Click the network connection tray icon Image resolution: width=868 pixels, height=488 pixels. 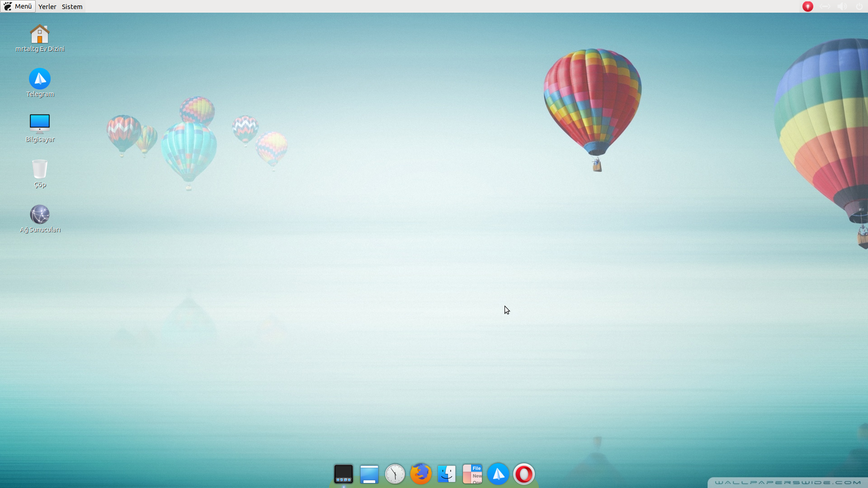coord(825,6)
